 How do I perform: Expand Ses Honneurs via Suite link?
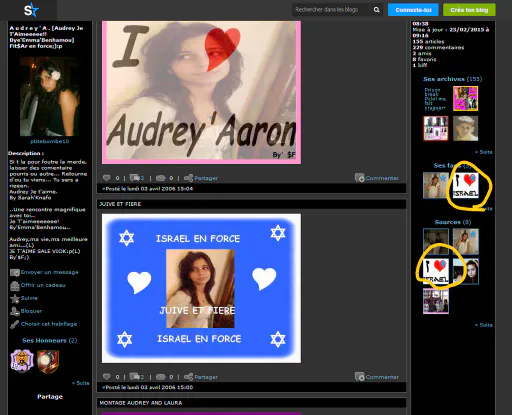(x=81, y=383)
